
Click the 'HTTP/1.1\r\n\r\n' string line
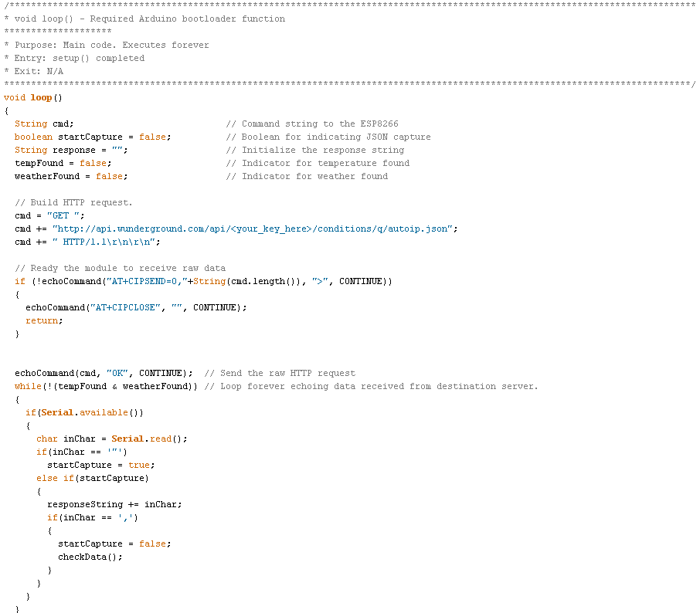(x=87, y=242)
